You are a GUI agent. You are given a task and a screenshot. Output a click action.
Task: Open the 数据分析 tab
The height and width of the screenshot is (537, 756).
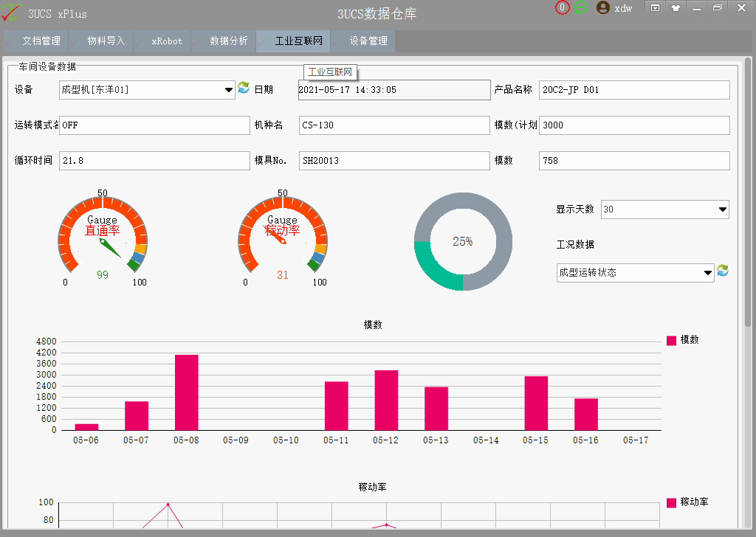(224, 41)
